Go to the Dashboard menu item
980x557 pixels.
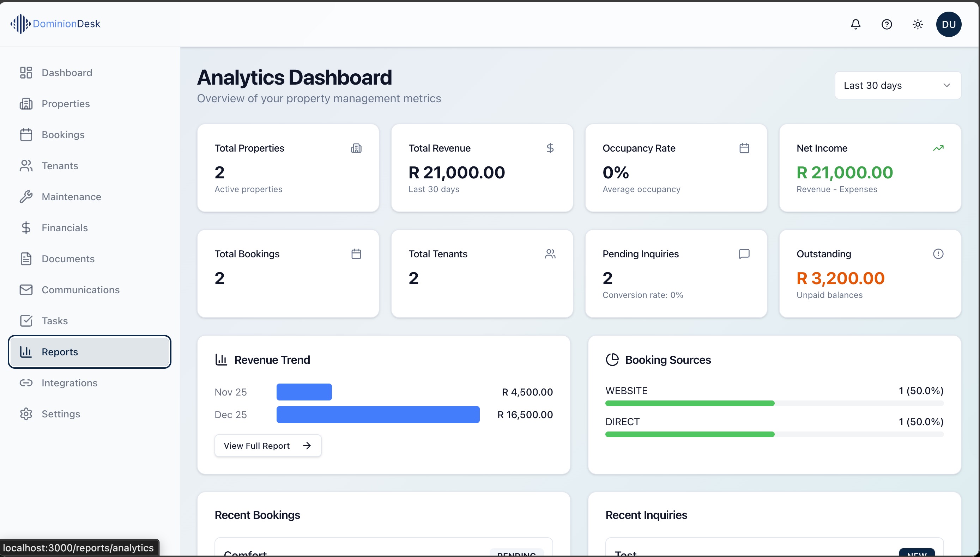pyautogui.click(x=67, y=72)
